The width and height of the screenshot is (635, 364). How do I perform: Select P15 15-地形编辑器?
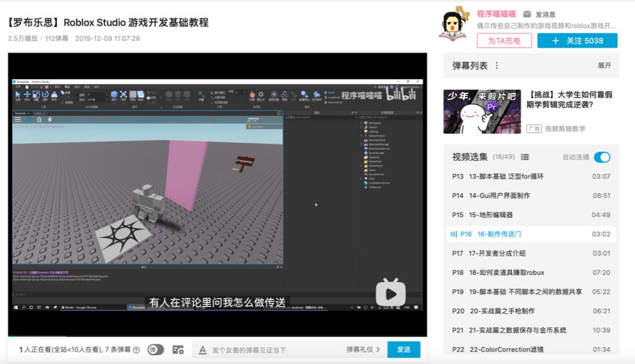[531, 215]
